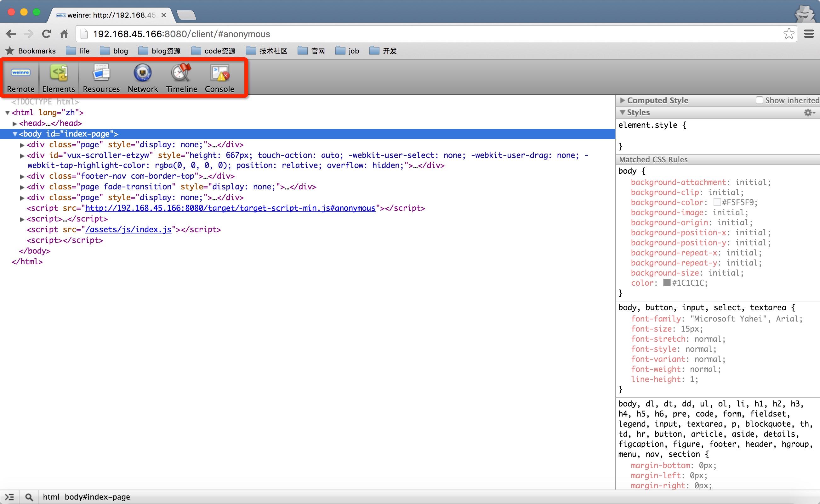Click the background-color #F5F5F9 swatch
Screen dimensions: 820x504
tap(717, 202)
